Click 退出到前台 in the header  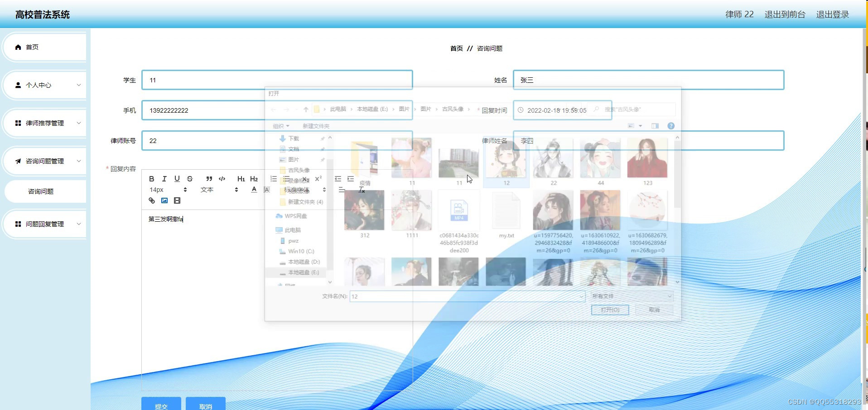pyautogui.click(x=785, y=14)
